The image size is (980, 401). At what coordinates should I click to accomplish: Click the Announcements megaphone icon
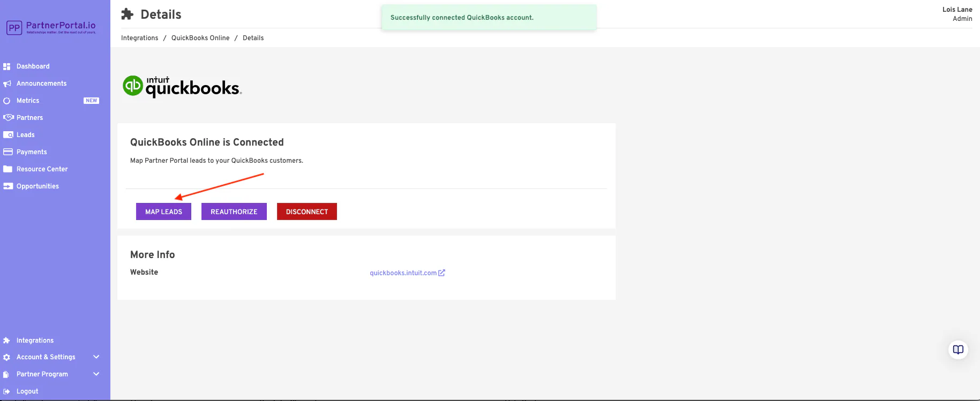[7, 84]
